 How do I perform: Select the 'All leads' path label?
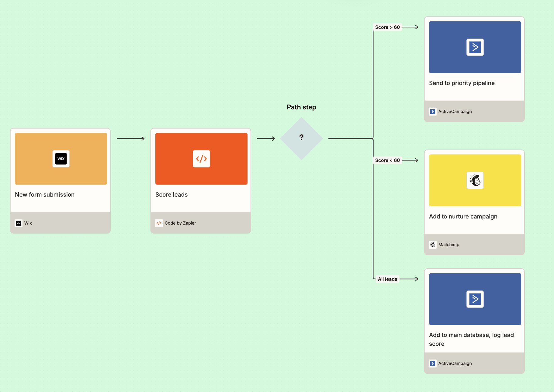[387, 279]
